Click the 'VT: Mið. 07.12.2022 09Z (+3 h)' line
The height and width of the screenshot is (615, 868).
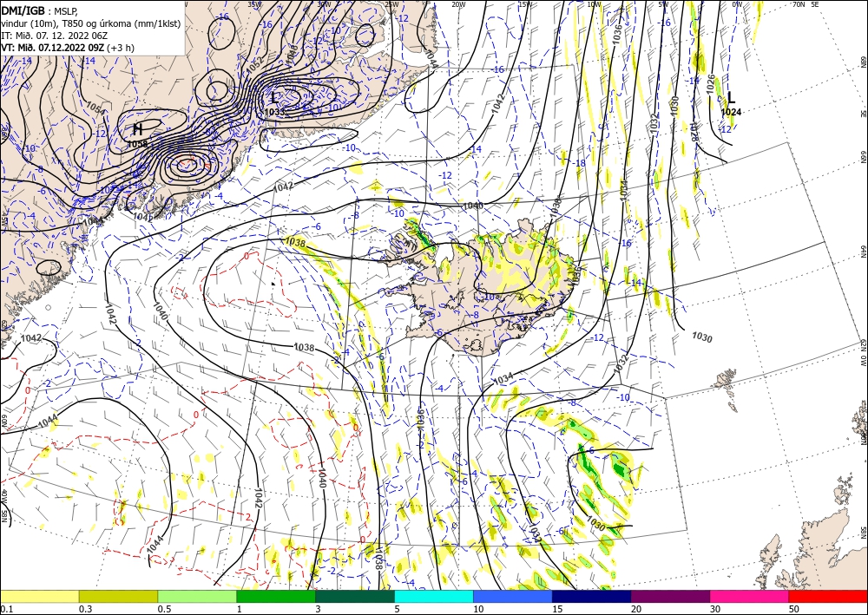pos(68,48)
